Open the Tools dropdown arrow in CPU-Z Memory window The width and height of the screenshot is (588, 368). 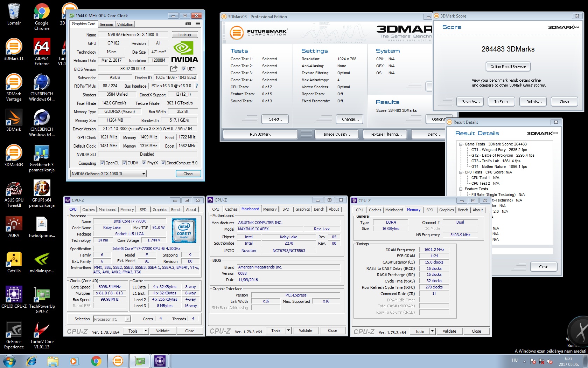coord(433,331)
